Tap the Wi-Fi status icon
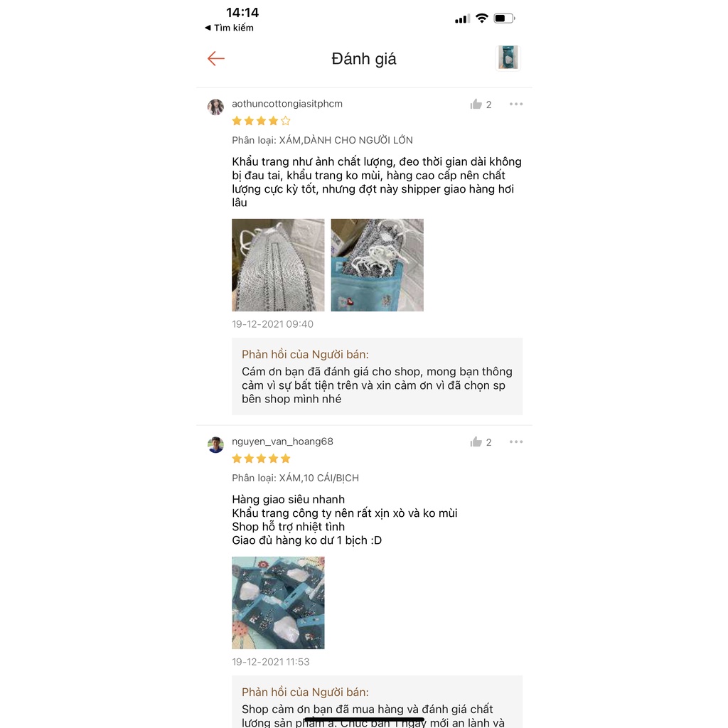The height and width of the screenshot is (728, 728). [482, 18]
